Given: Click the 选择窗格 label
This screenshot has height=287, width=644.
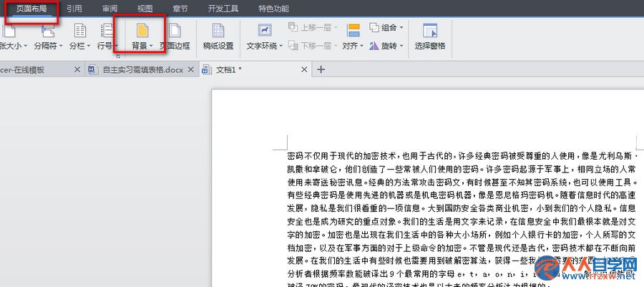Looking at the screenshot, I should (x=429, y=46).
